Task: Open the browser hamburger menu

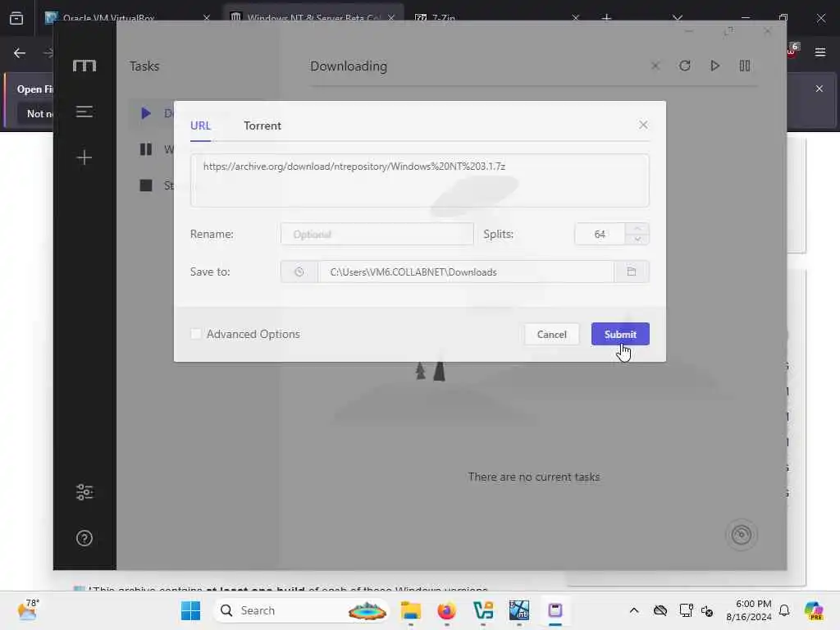Action: click(x=820, y=52)
